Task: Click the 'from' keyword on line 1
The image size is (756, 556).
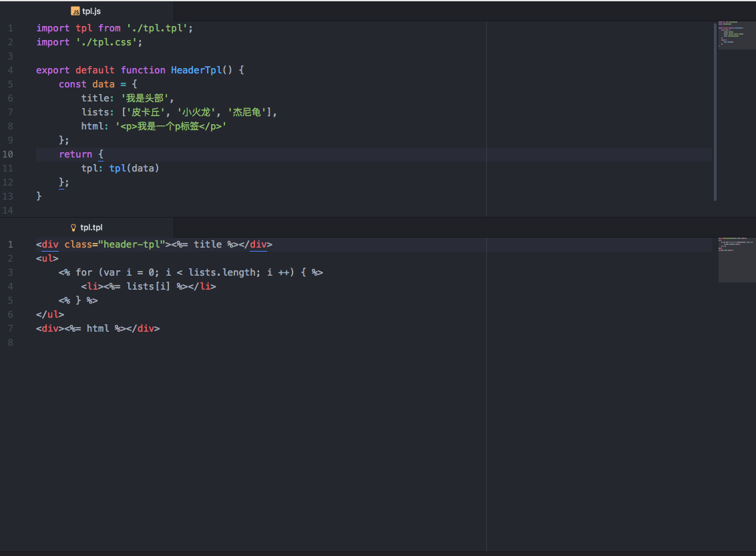Action: pyautogui.click(x=110, y=28)
